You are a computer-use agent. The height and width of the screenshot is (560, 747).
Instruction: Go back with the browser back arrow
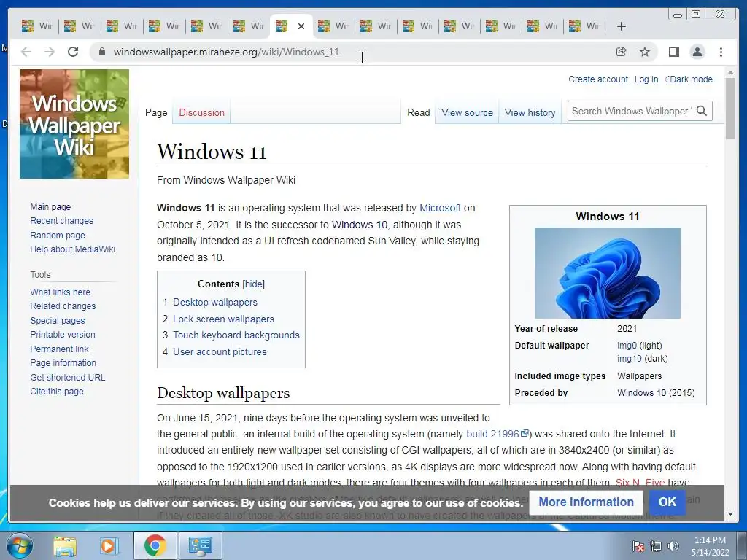(x=26, y=52)
